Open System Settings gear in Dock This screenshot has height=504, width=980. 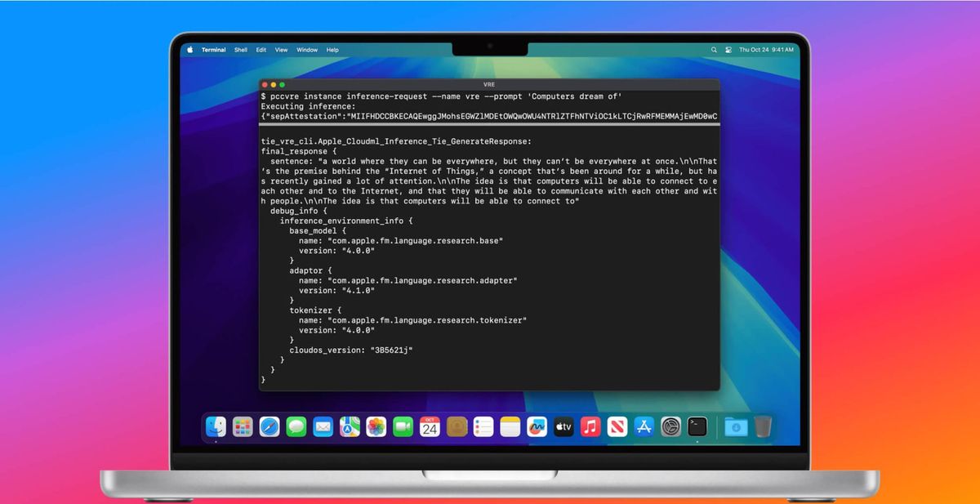click(670, 426)
